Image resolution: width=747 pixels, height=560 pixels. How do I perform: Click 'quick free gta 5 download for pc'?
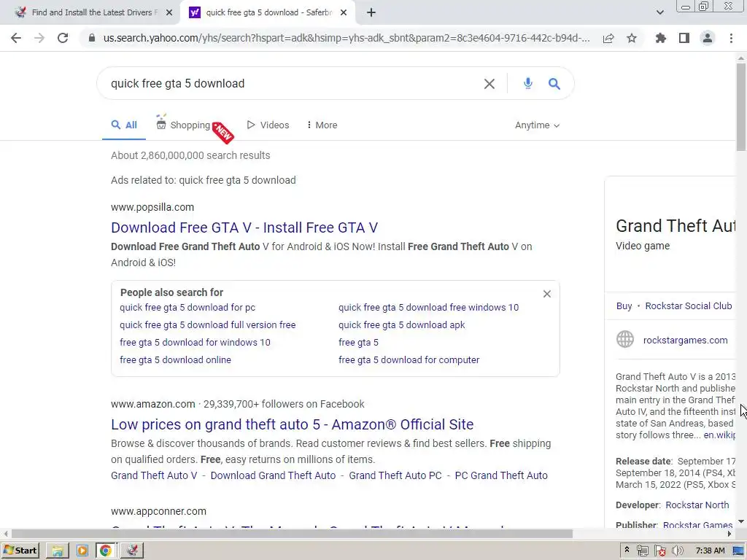click(x=187, y=308)
